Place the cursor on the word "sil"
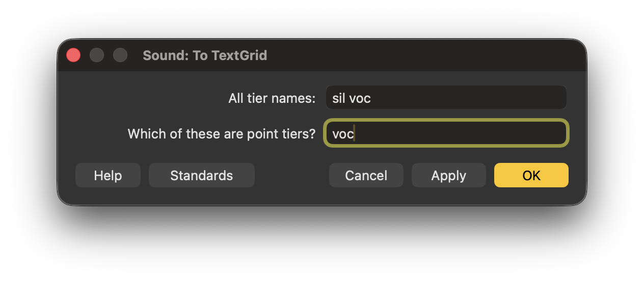Screen dimensions: 644x281 click(x=338, y=98)
